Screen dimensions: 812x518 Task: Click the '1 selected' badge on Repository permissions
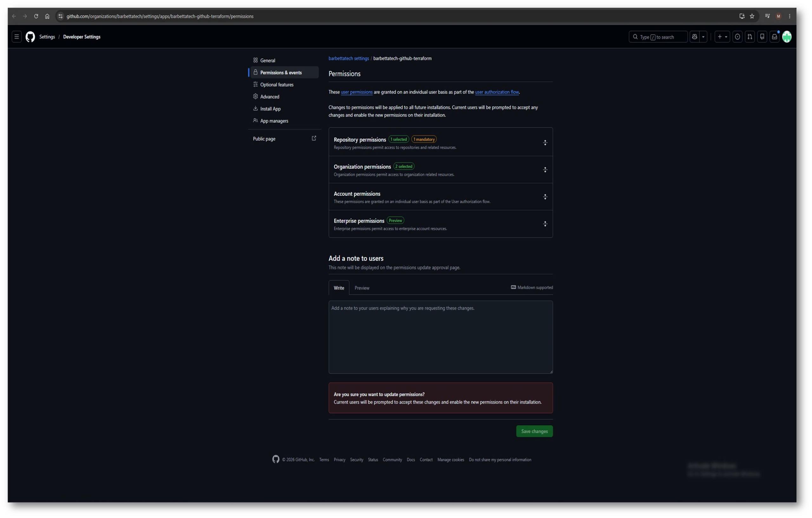pos(399,139)
